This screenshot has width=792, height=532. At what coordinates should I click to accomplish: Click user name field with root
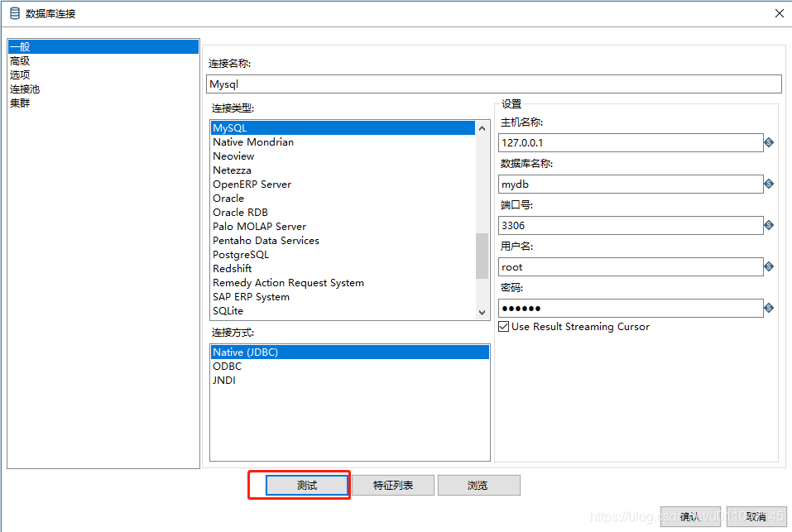click(631, 267)
